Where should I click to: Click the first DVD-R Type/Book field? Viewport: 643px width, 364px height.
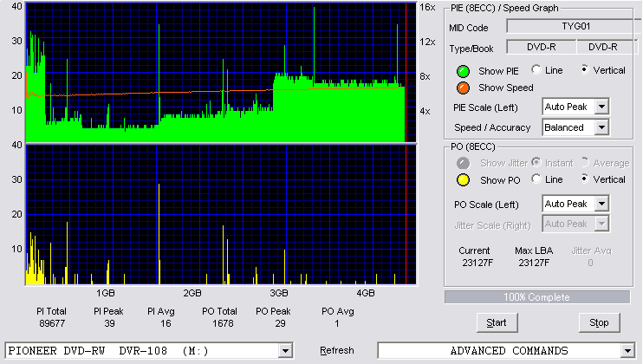pyautogui.click(x=542, y=47)
